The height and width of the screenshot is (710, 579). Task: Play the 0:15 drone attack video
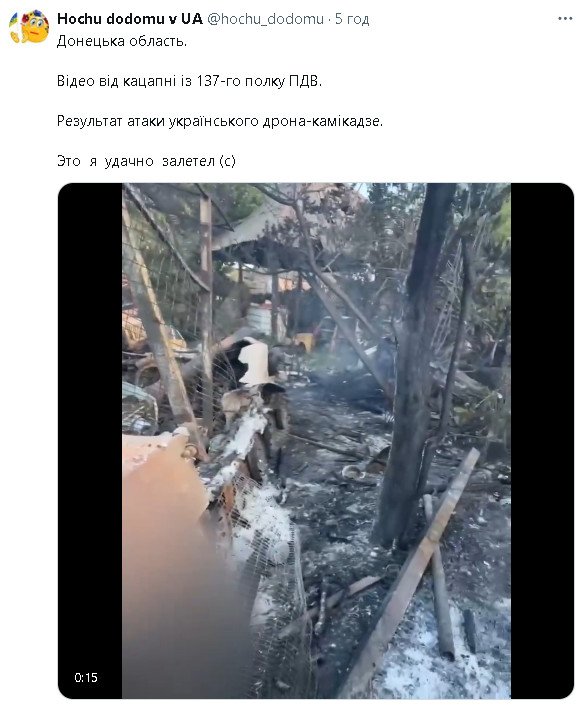pyautogui.click(x=316, y=441)
